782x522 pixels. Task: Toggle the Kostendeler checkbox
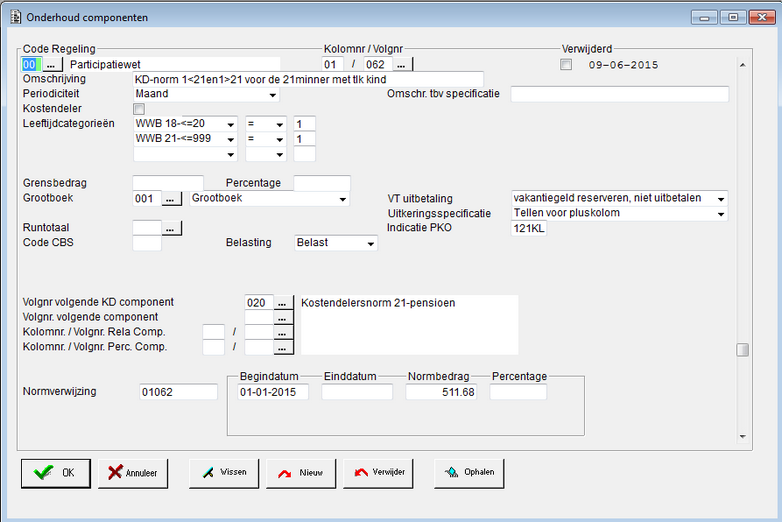tap(139, 109)
